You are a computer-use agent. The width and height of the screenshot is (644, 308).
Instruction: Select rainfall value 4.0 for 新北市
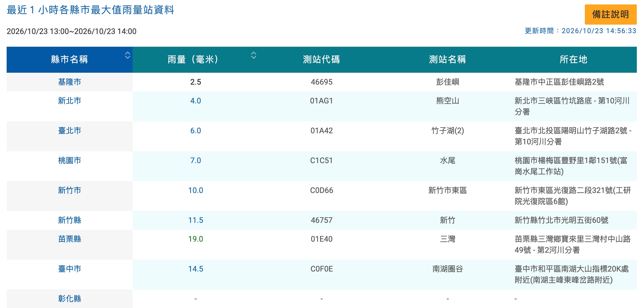pyautogui.click(x=196, y=101)
